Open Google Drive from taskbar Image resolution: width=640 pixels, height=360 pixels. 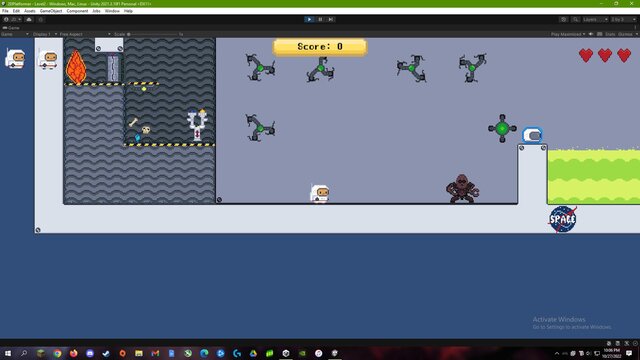pos(253,353)
